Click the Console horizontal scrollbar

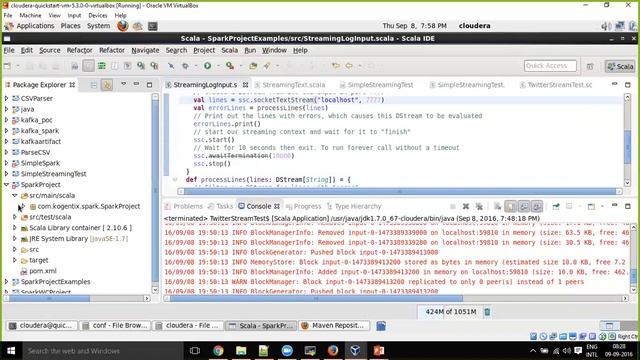(316, 299)
